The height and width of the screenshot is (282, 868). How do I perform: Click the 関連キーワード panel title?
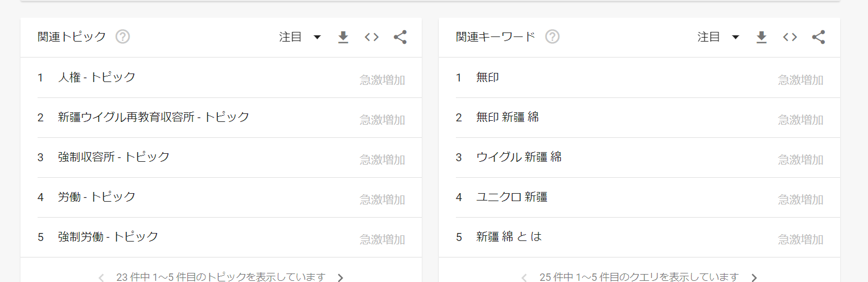coord(496,37)
